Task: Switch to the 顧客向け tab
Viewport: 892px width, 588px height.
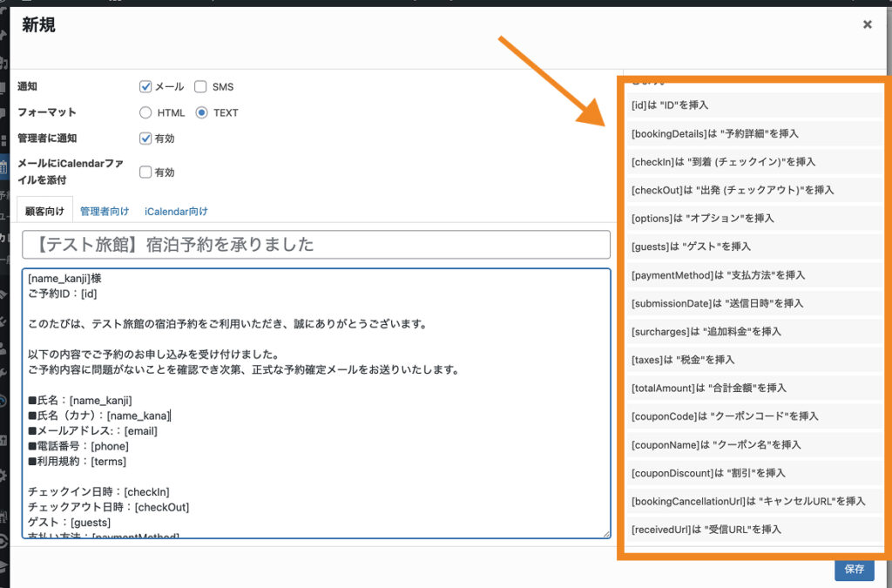Action: click(x=44, y=211)
